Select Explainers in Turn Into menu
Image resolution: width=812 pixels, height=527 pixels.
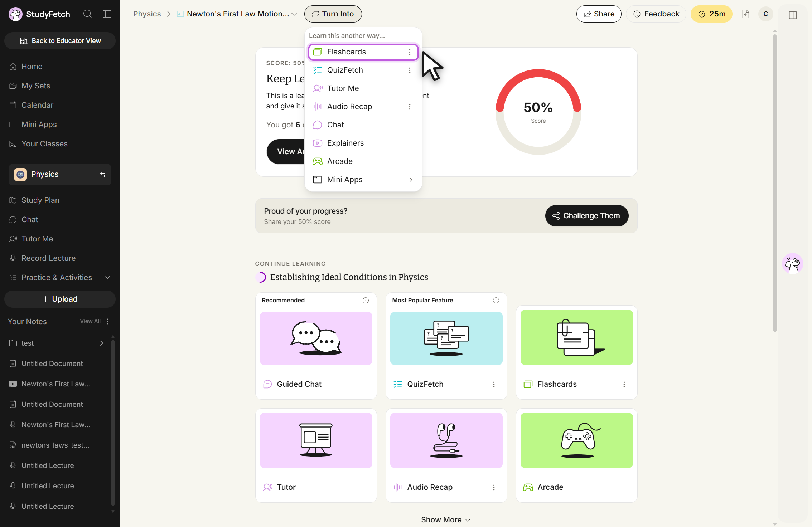tap(363, 143)
